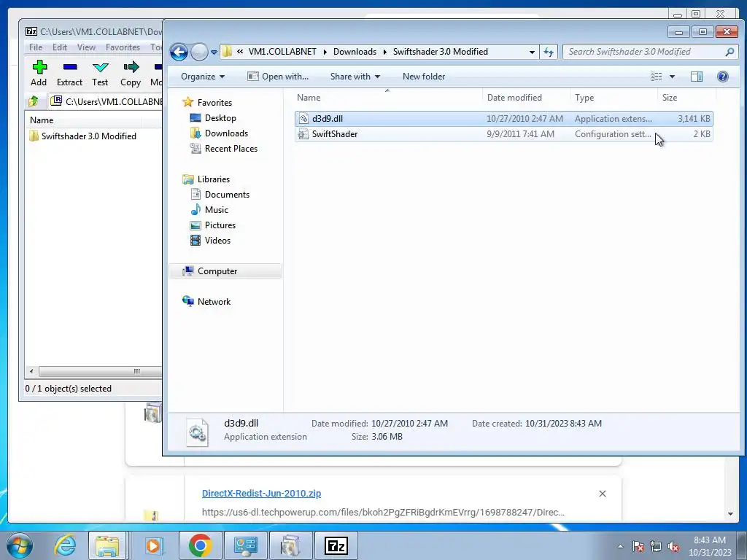747x560 pixels.
Task: Go back in Explorer
Action: coord(179,52)
